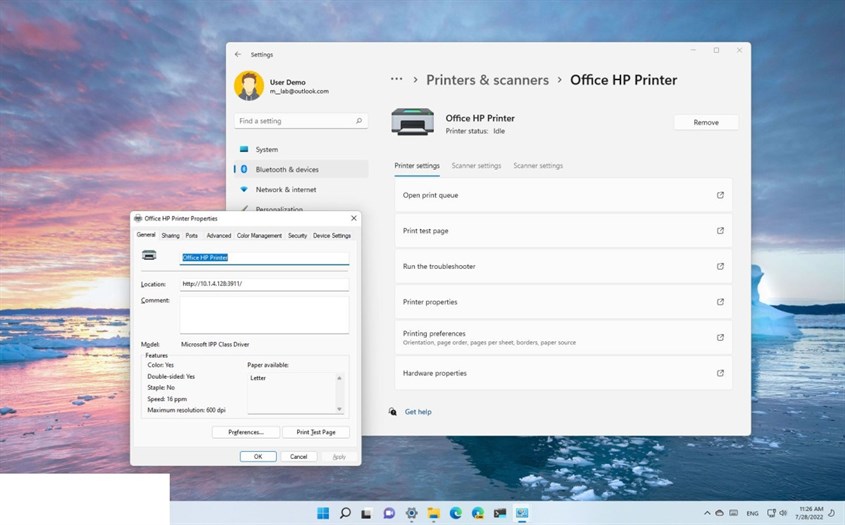
Task: Expand the breadcrumb ellipsis menu
Action: 397,80
